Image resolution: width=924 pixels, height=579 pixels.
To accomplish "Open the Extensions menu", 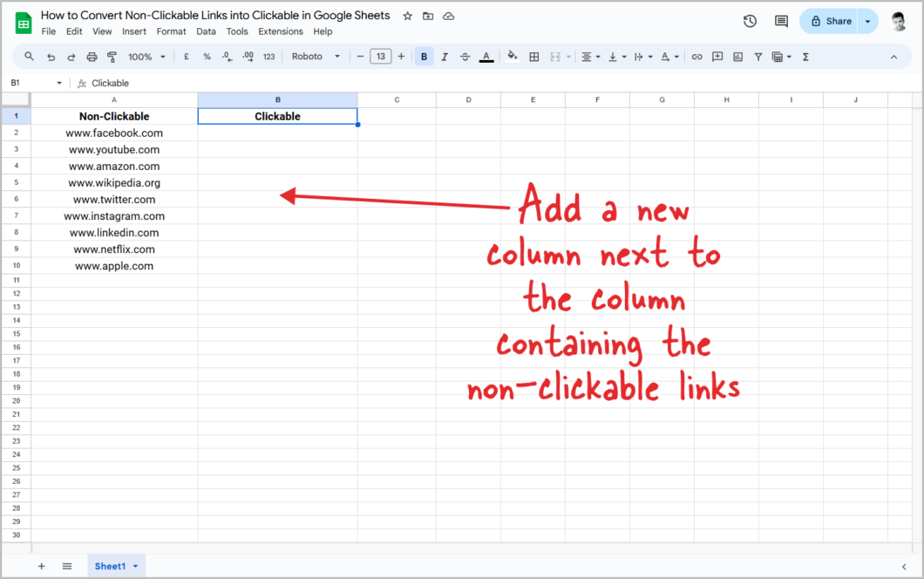I will [x=281, y=31].
